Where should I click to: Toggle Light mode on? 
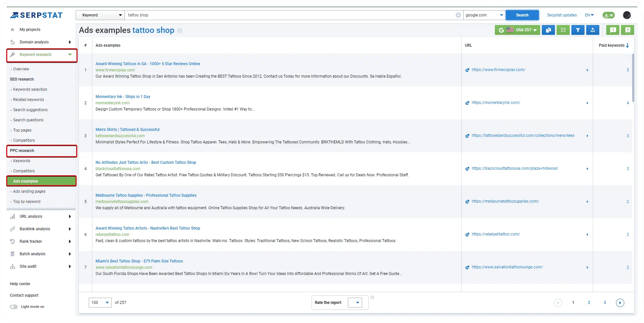14,306
